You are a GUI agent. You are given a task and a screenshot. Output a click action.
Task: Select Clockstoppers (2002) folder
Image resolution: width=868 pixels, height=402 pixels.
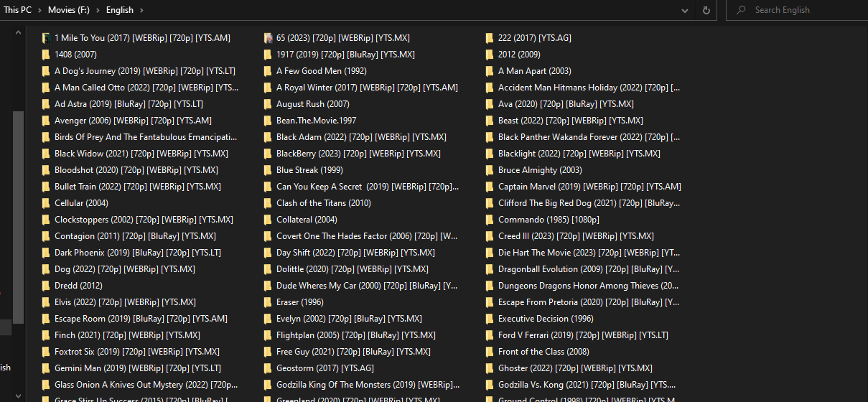click(138, 220)
